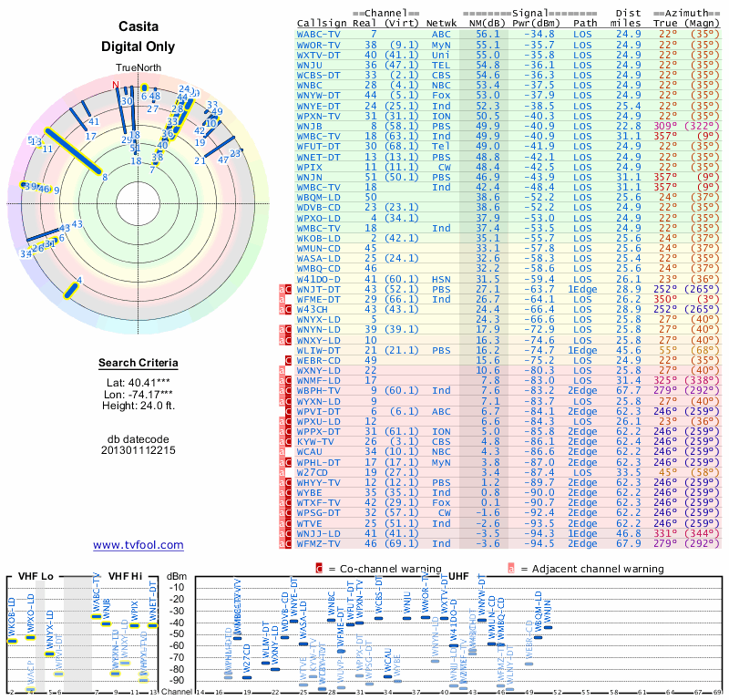Open the www.tvfool.com link
This screenshot has width=729, height=700.
pyautogui.click(x=139, y=545)
